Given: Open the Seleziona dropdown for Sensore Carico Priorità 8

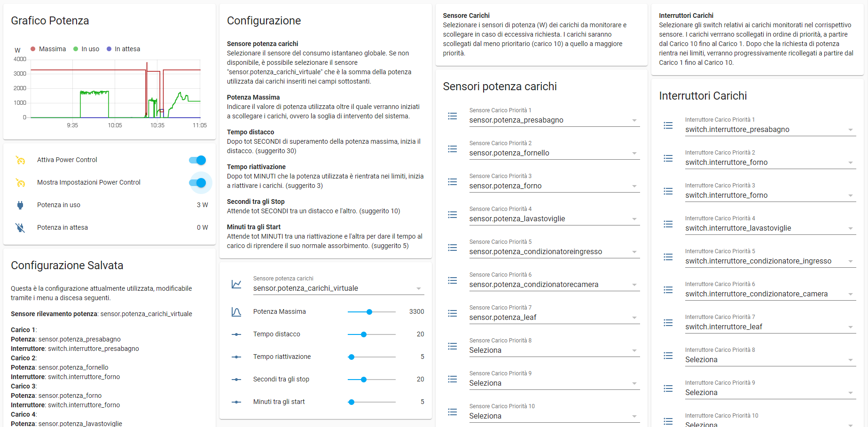Looking at the screenshot, I should pos(634,350).
